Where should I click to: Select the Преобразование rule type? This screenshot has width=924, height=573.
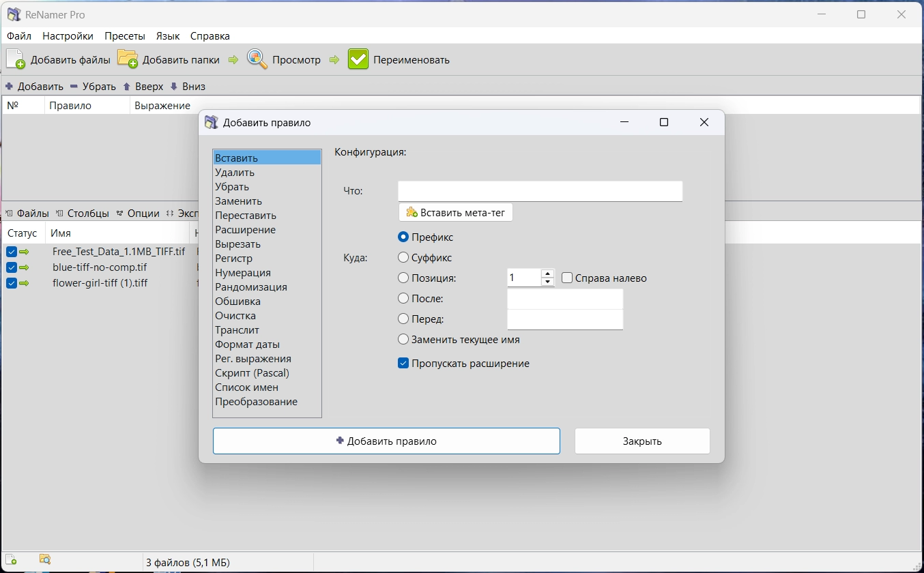point(267,402)
